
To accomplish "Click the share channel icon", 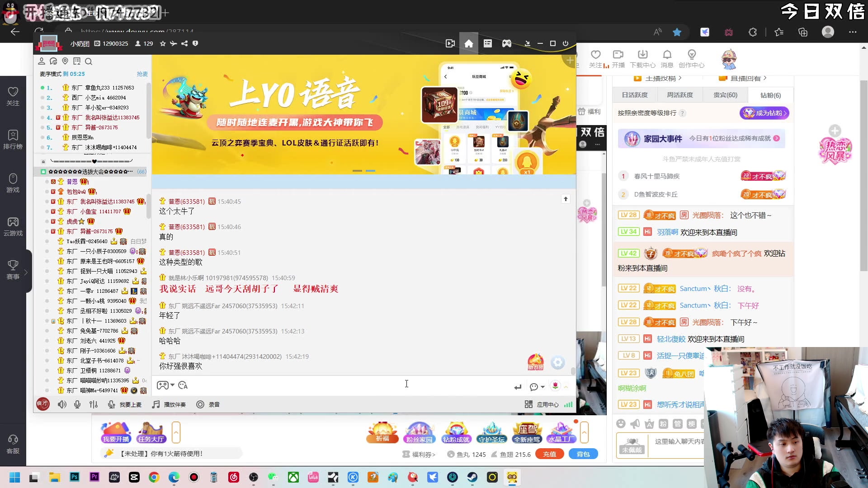I will point(184,44).
